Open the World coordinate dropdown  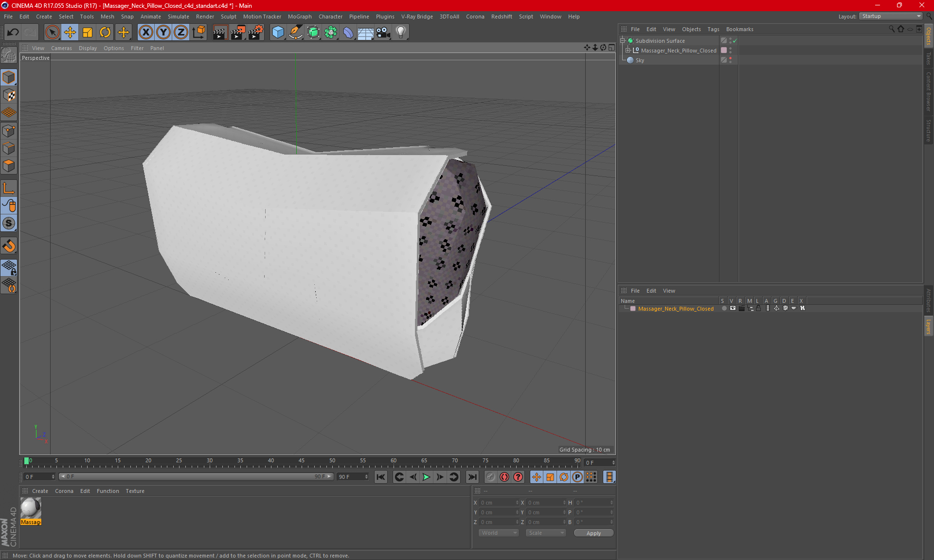(x=499, y=533)
